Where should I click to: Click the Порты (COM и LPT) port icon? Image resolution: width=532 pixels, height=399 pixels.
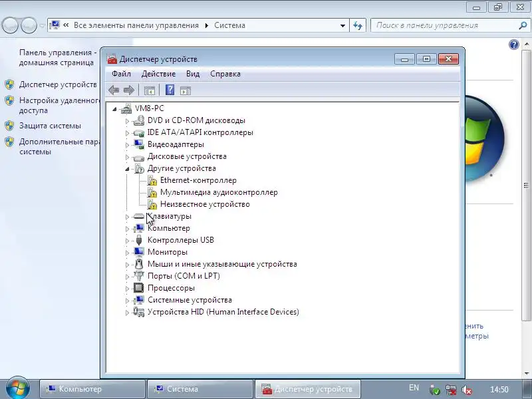139,276
